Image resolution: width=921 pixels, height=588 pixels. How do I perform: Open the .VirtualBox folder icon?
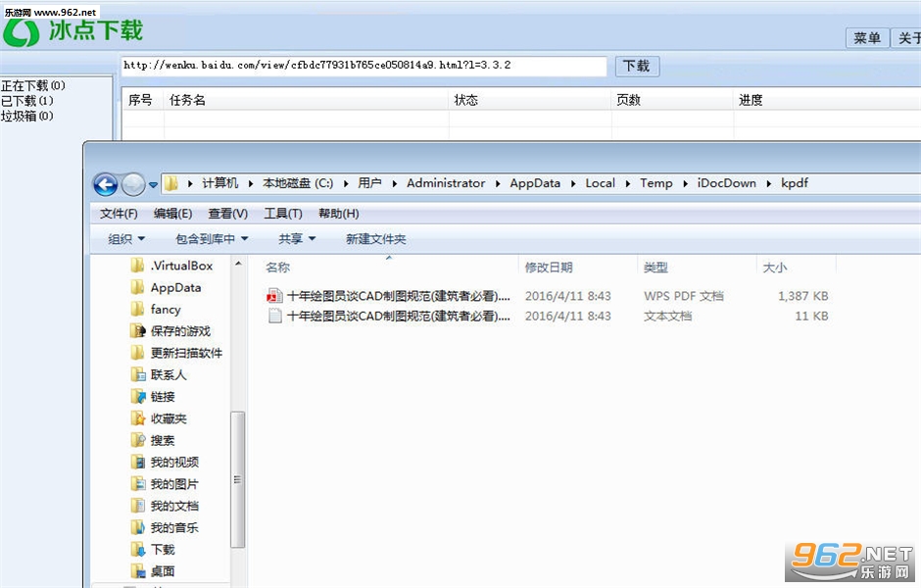(x=137, y=266)
